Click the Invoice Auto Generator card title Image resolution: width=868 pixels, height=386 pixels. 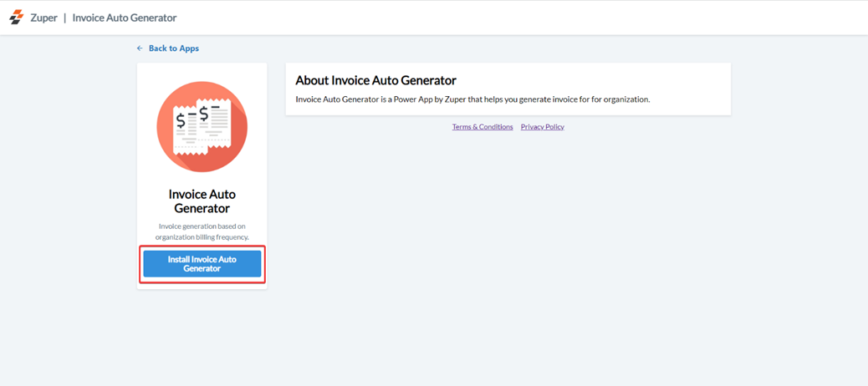202,201
